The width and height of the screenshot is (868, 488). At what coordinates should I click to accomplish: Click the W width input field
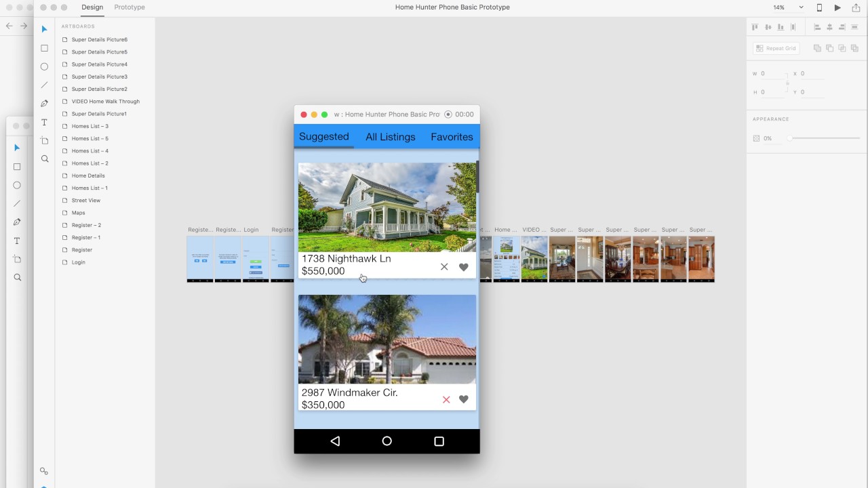coord(771,73)
